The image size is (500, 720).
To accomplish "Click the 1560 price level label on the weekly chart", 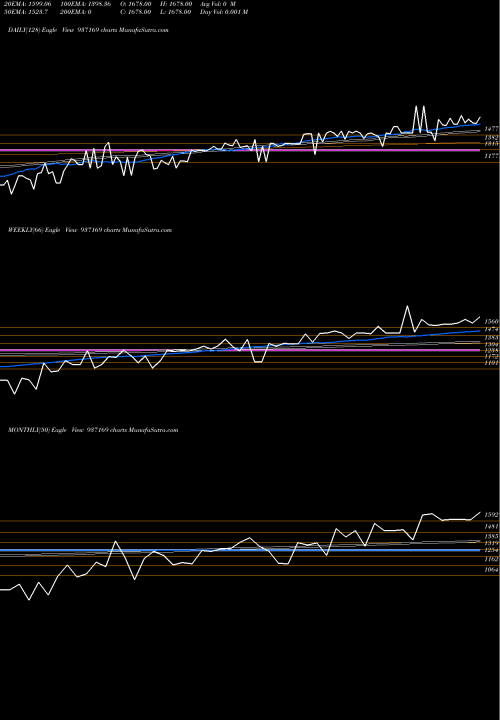I will (491, 322).
